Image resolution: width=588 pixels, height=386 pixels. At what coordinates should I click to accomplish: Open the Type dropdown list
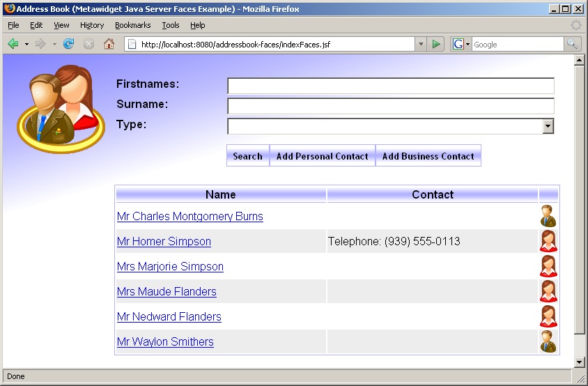tap(548, 126)
